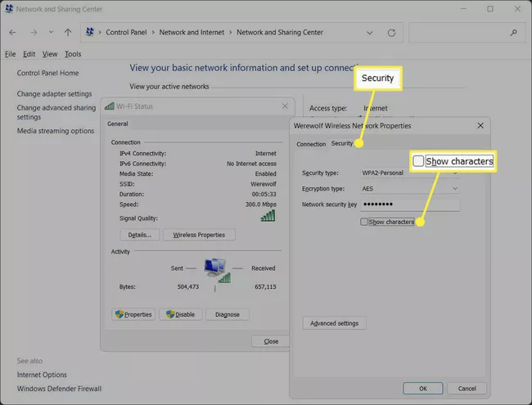Viewport: 532px width, 405px height.
Task: Click Wi-Fi Status title signal icon
Action: tap(109, 106)
